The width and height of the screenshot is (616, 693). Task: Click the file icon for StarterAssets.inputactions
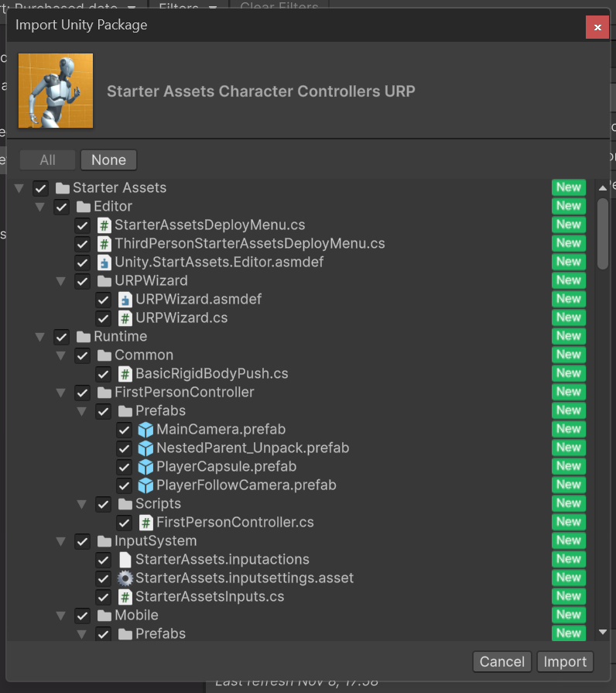[x=125, y=560]
